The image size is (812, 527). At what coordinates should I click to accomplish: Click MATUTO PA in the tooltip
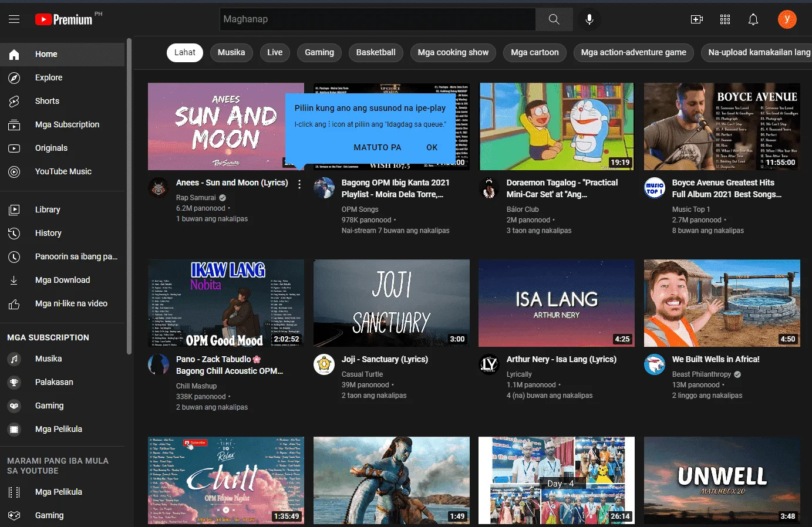point(378,147)
